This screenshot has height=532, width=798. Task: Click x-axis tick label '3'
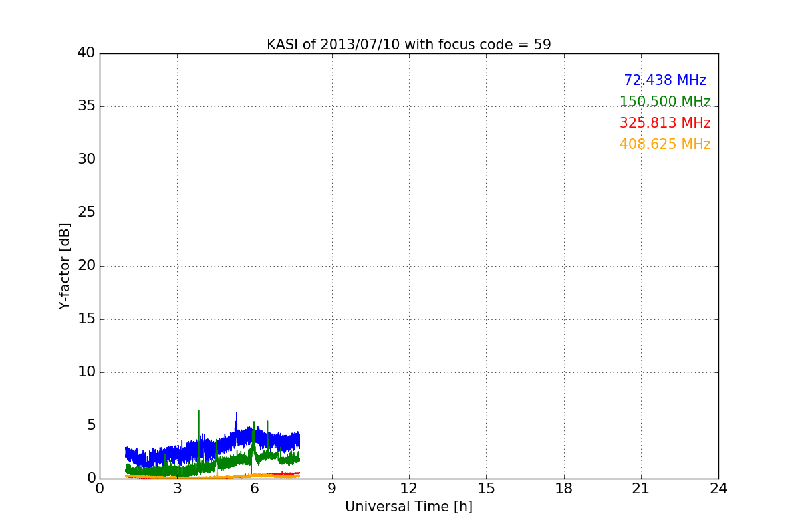click(177, 489)
